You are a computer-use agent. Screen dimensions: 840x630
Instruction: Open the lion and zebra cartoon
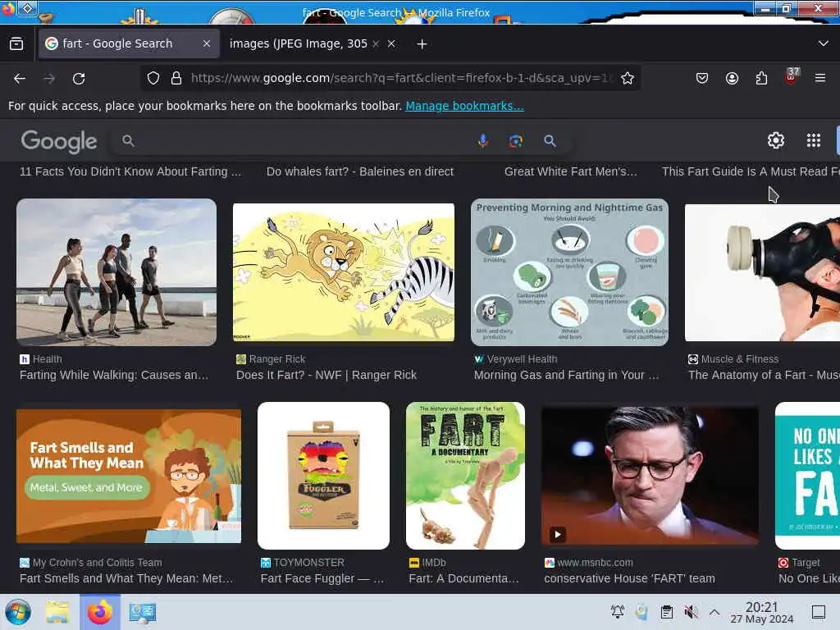click(x=344, y=272)
